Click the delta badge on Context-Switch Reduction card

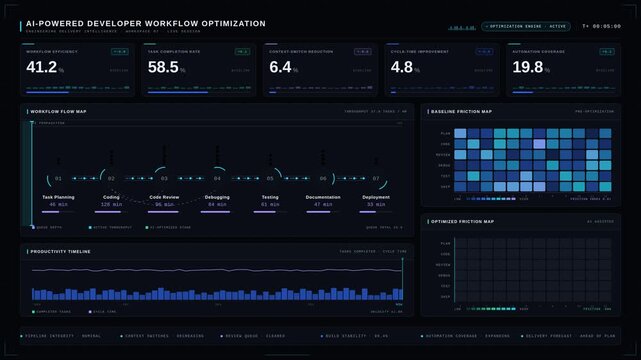point(363,51)
